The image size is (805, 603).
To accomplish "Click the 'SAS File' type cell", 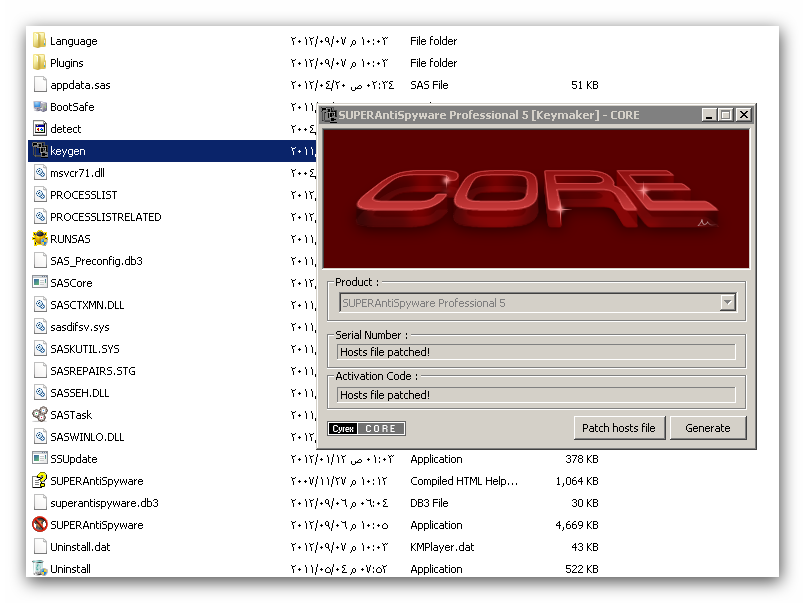I will coord(429,85).
